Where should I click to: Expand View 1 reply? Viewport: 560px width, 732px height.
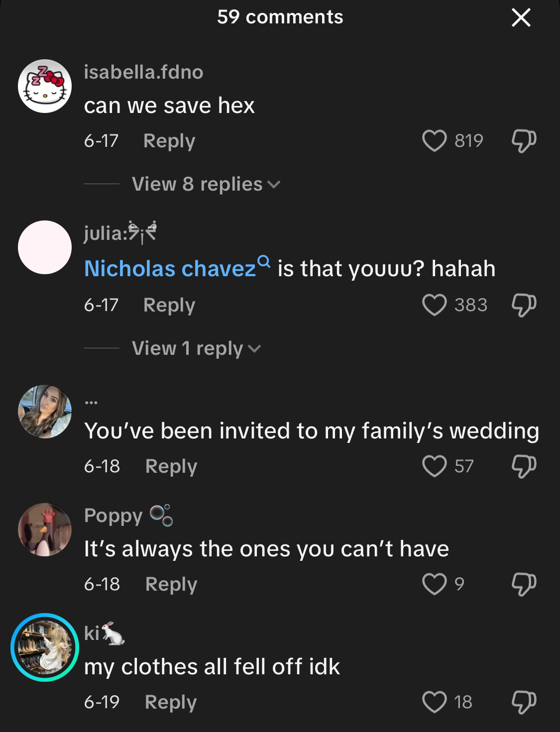click(x=196, y=348)
